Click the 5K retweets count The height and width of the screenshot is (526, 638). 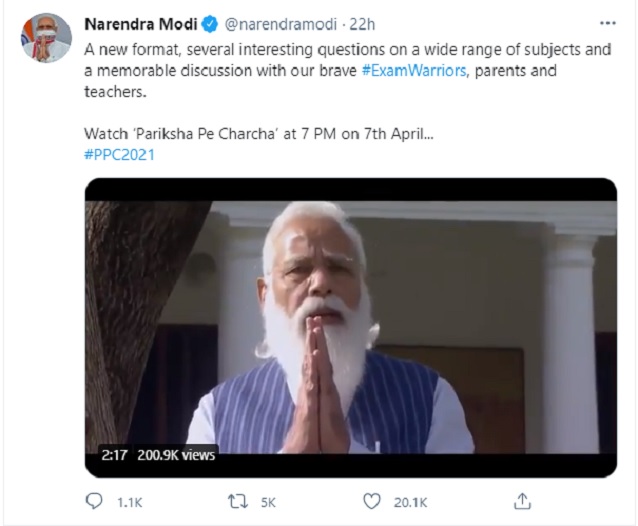coord(268,501)
